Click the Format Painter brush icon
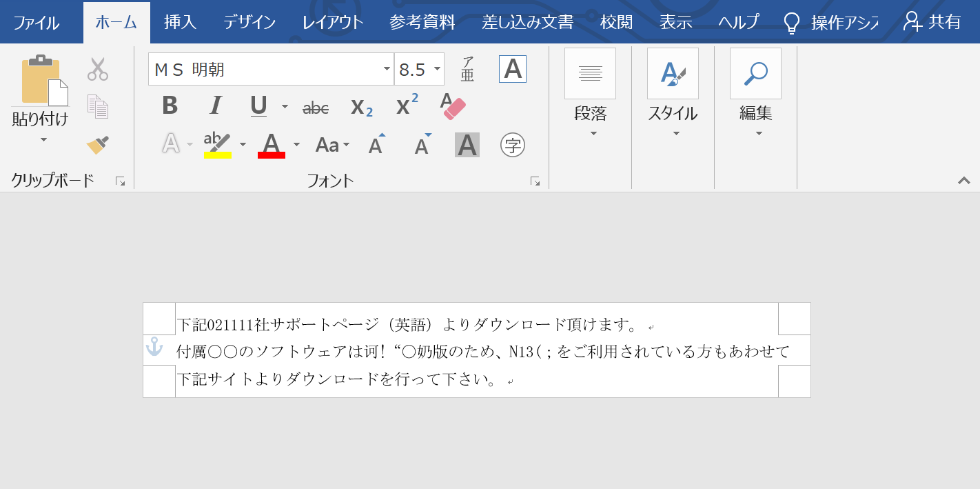980x489 pixels. pyautogui.click(x=98, y=145)
